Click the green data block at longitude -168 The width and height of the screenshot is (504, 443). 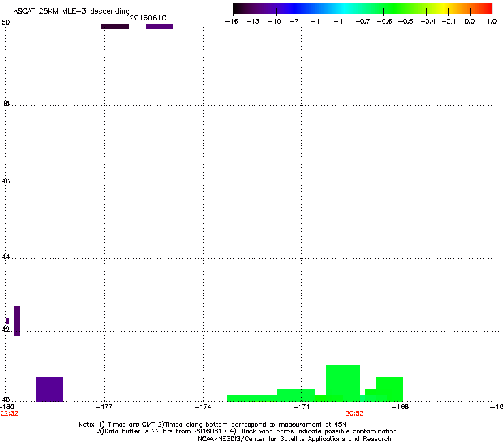[390, 389]
